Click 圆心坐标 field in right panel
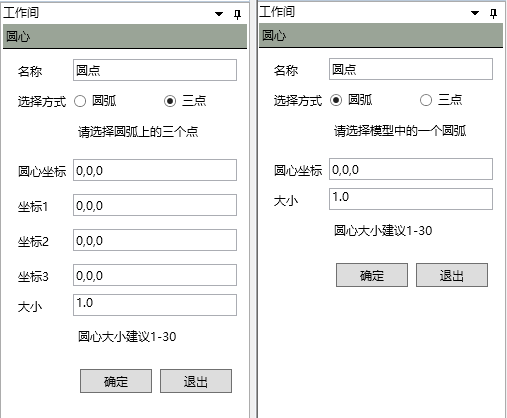The width and height of the screenshot is (507, 418). pyautogui.click(x=411, y=169)
